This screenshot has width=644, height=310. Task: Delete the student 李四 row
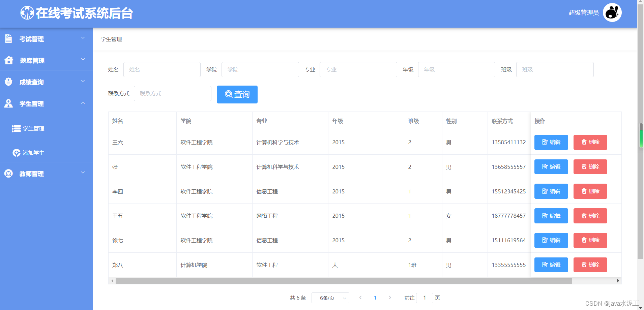(x=590, y=191)
